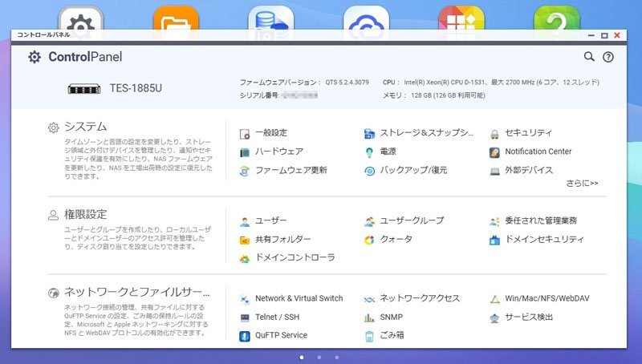Open the ドメインセキュリティ icon

coord(494,240)
